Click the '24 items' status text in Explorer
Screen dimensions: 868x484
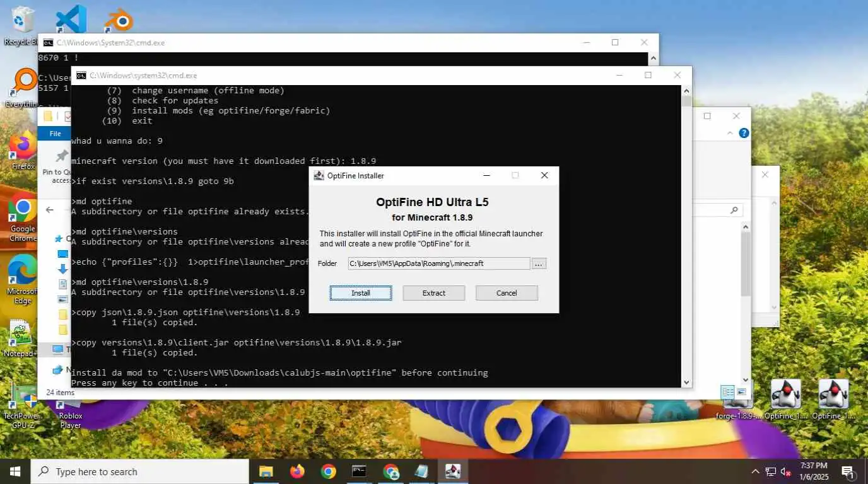click(x=60, y=393)
